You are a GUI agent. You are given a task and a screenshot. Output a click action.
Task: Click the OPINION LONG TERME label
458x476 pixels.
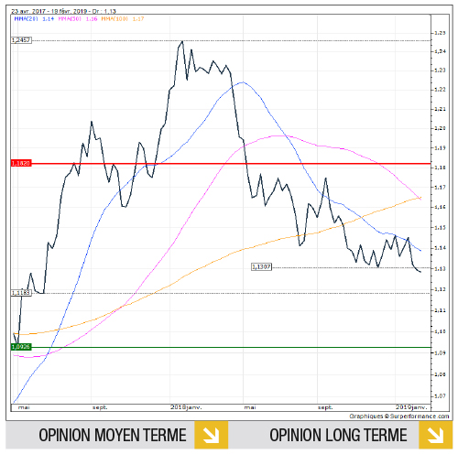click(x=338, y=435)
